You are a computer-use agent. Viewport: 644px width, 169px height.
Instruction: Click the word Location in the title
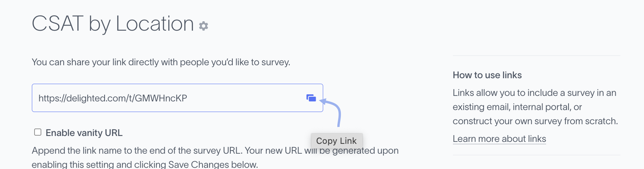point(155,24)
